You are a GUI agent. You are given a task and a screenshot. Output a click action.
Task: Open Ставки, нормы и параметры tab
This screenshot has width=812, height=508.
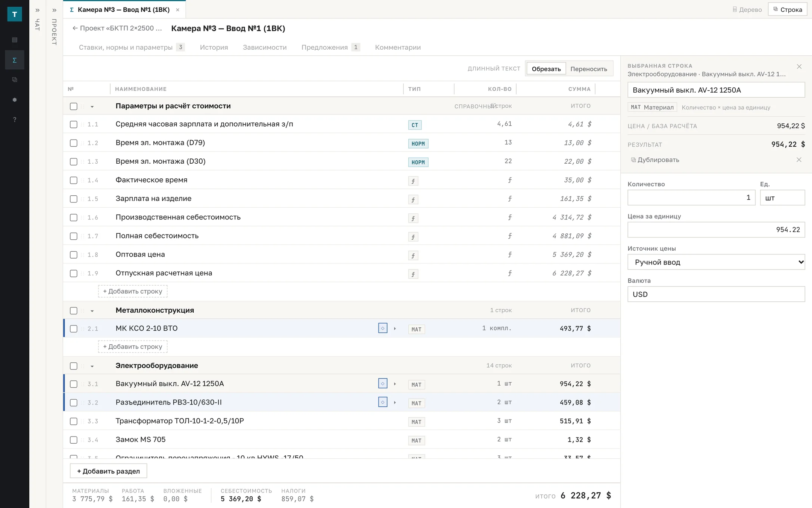click(132, 47)
